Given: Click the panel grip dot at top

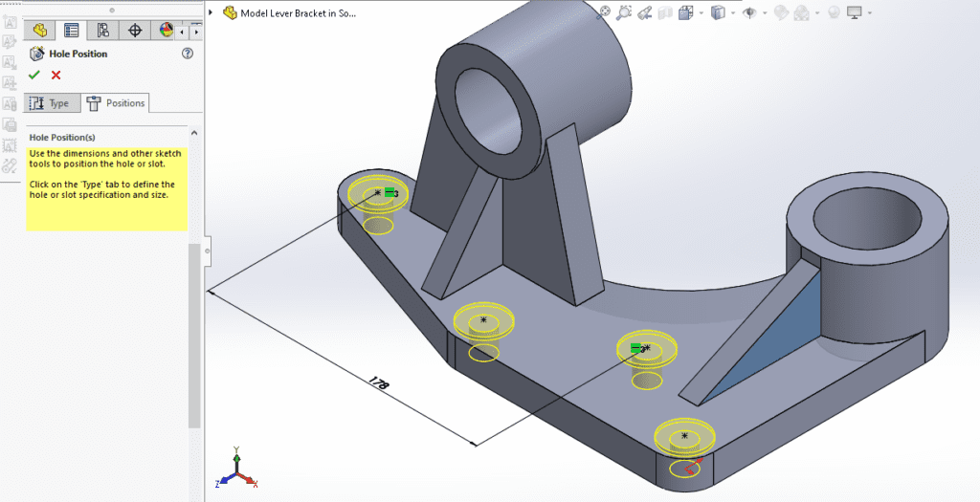Looking at the screenshot, I should click(112, 10).
